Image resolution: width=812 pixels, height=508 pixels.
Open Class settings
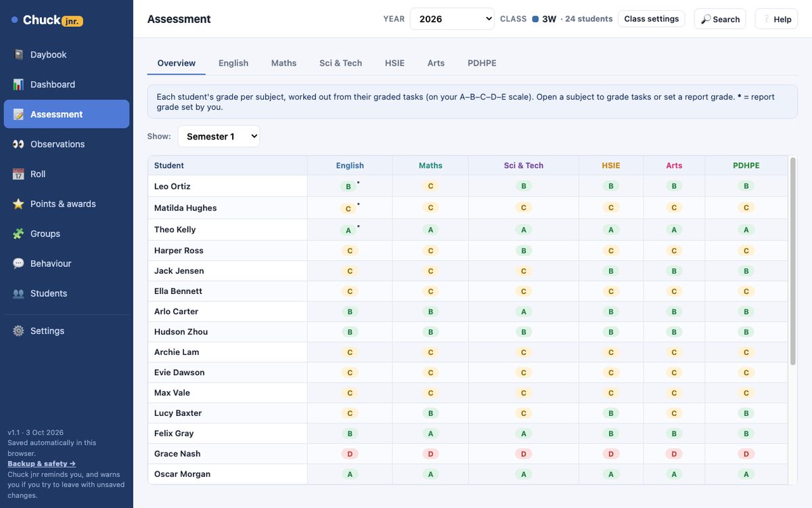652,19
